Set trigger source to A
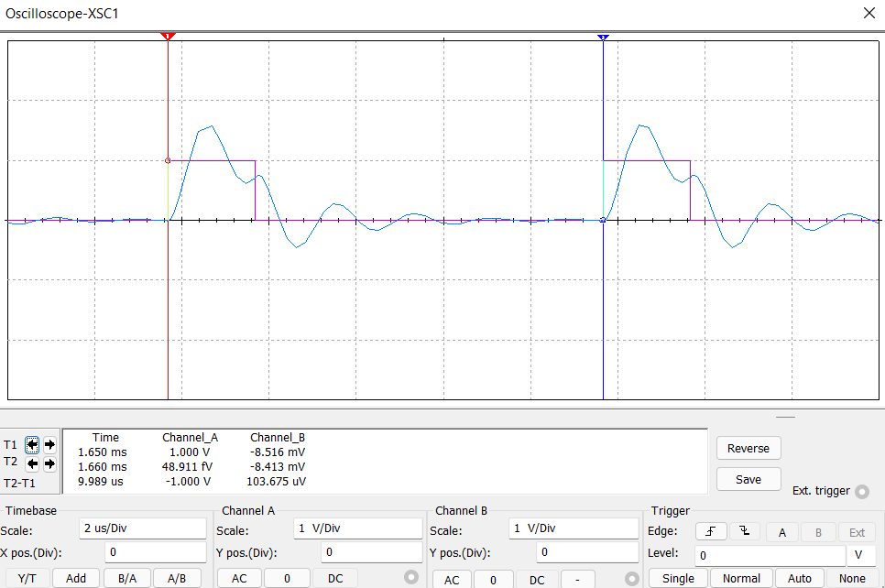Viewport: 885px width, 588px height. click(x=782, y=532)
